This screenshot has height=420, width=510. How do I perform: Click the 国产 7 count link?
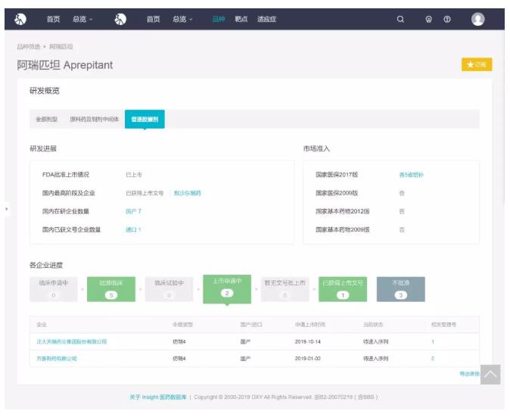(x=133, y=211)
